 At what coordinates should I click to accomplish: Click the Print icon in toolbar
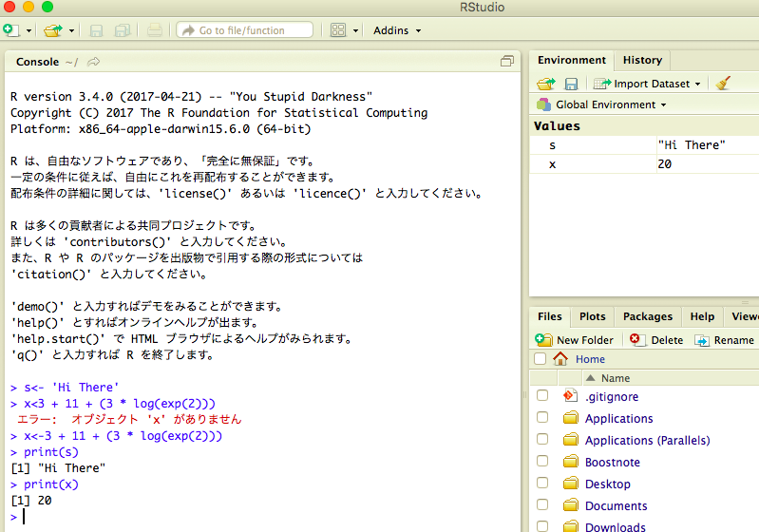(155, 30)
